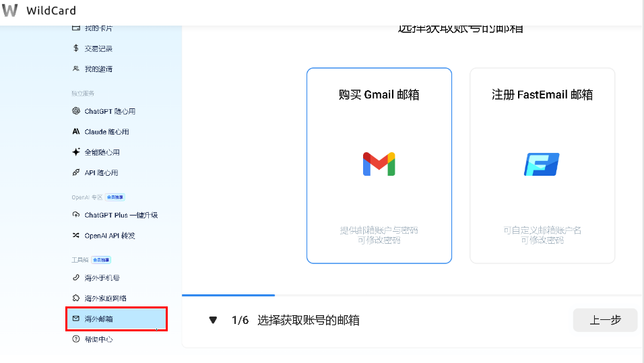The image size is (644, 363).
Task: Open 帮助中心
Action: [98, 339]
